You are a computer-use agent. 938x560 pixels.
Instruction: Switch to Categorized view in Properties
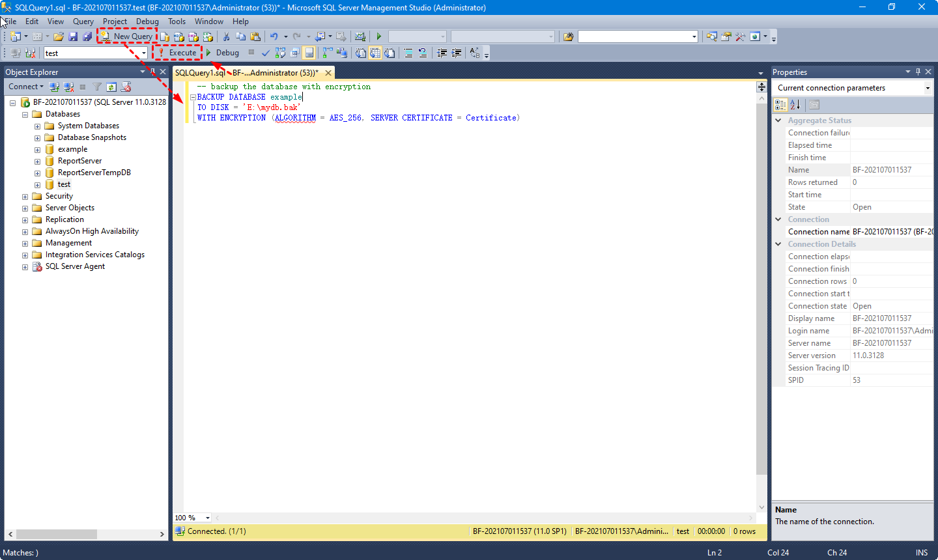780,105
